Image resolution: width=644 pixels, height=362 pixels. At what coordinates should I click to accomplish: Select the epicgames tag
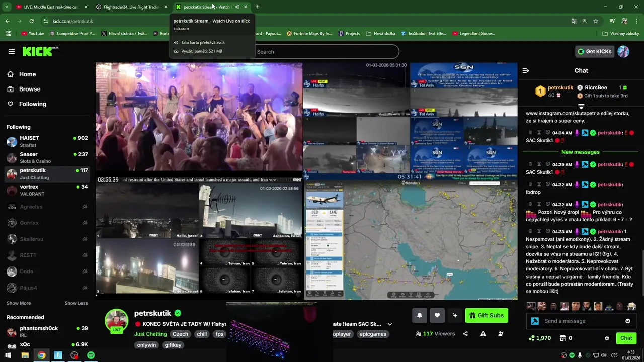373,334
